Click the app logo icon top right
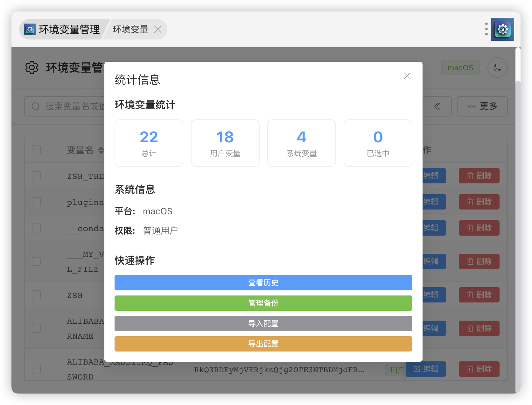 tap(502, 29)
